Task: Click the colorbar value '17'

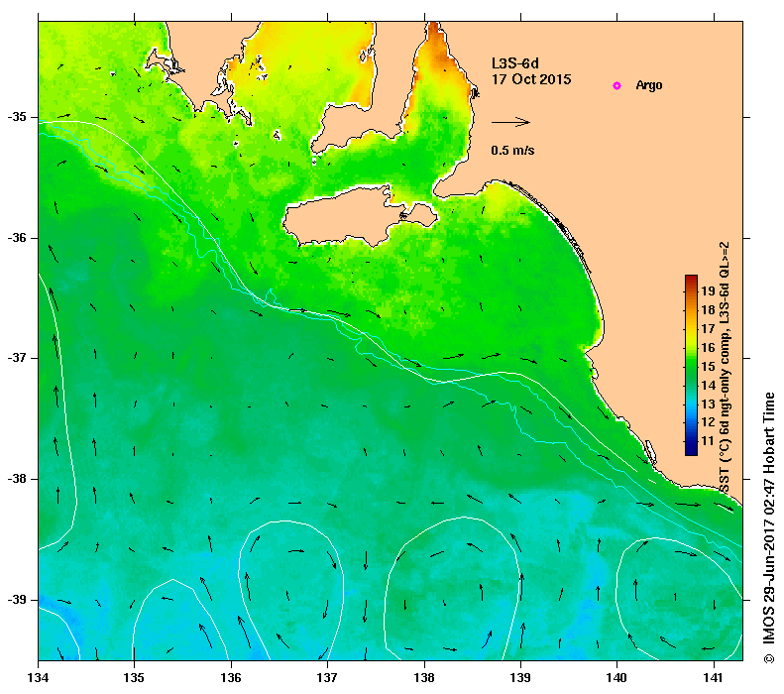Action: 708,328
